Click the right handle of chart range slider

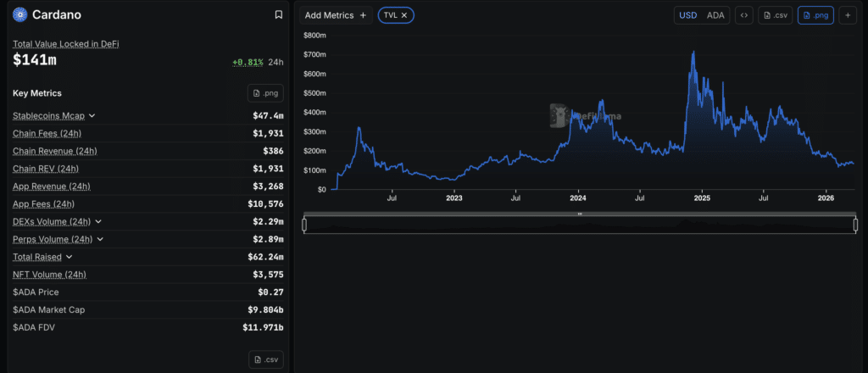coord(854,225)
